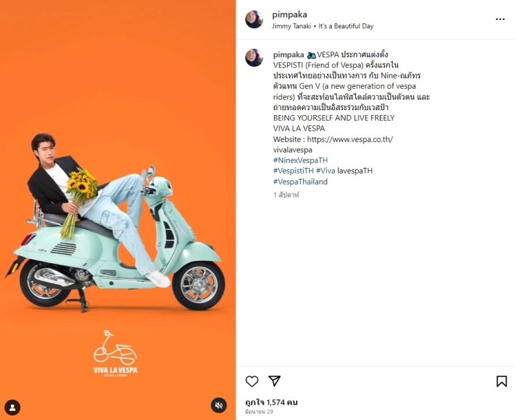Click the 1 สัปดาห์ timestamp under caption

286,195
